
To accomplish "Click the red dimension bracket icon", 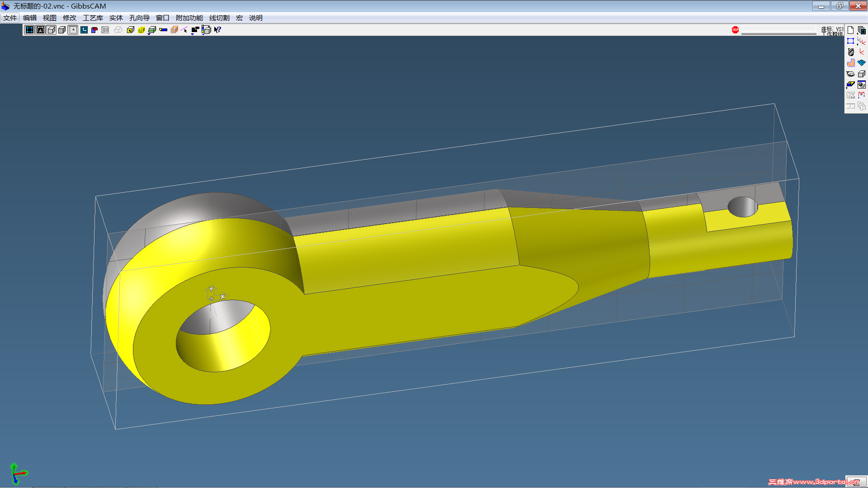I will pos(862,95).
